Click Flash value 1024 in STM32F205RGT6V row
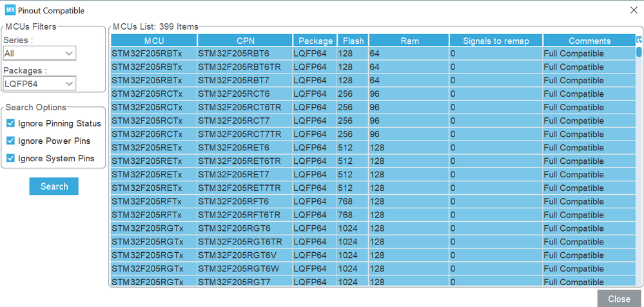Viewport: 644px width, 307px height. [353, 255]
